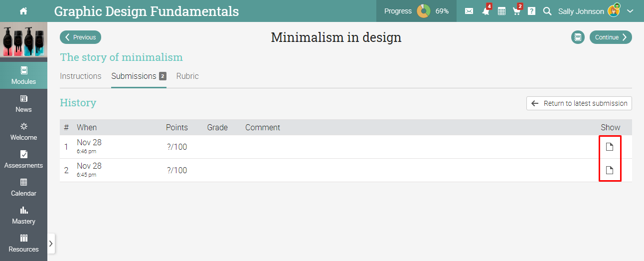Image resolution: width=644 pixels, height=261 pixels.
Task: Click the Help question mark icon
Action: 532,11
